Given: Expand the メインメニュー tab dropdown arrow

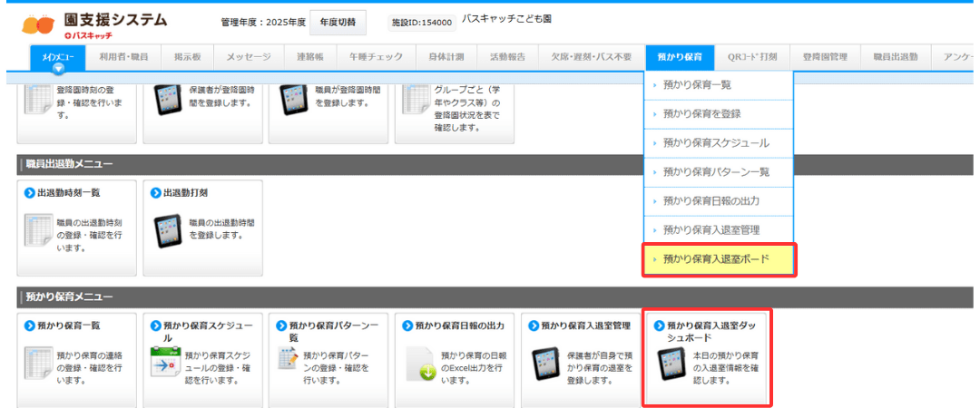Looking at the screenshot, I should click(58, 68).
